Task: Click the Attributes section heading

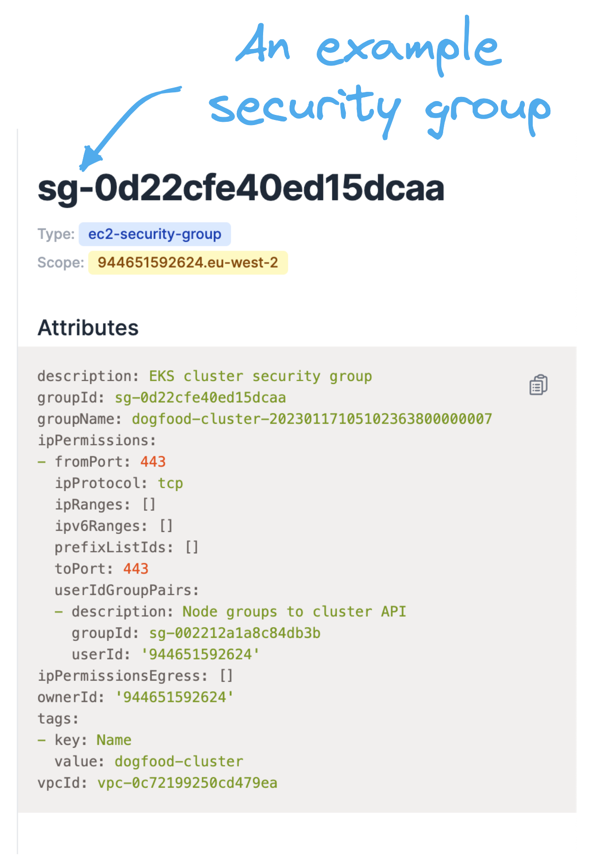Action: click(x=88, y=328)
